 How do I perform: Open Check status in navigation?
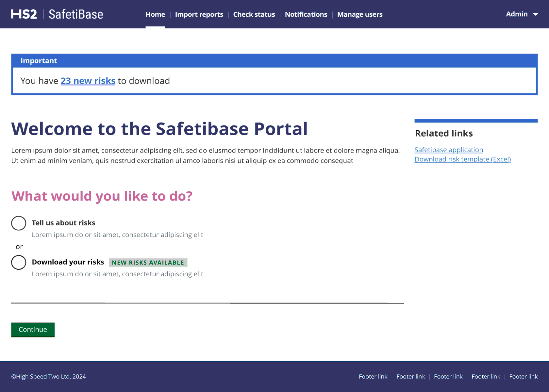(254, 14)
